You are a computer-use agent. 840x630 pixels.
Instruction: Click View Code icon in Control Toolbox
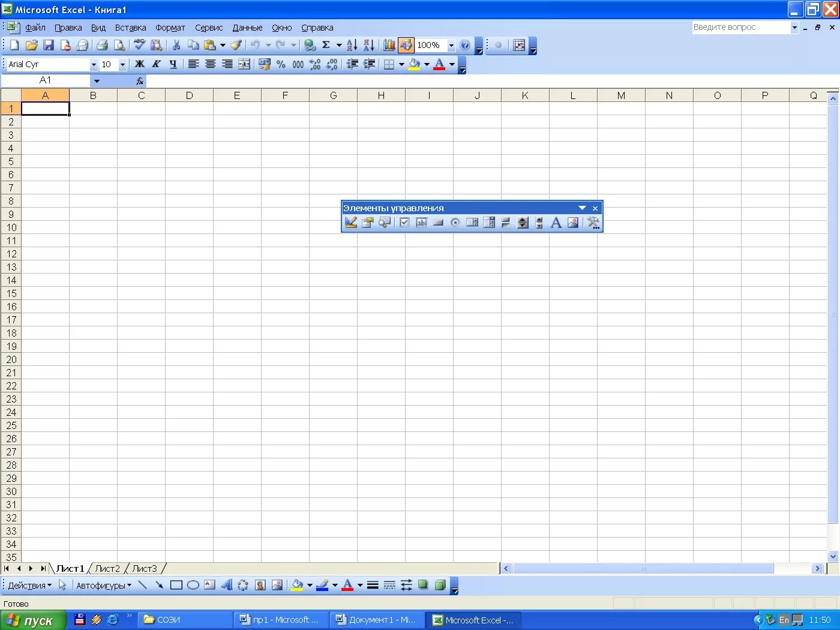coord(385,223)
